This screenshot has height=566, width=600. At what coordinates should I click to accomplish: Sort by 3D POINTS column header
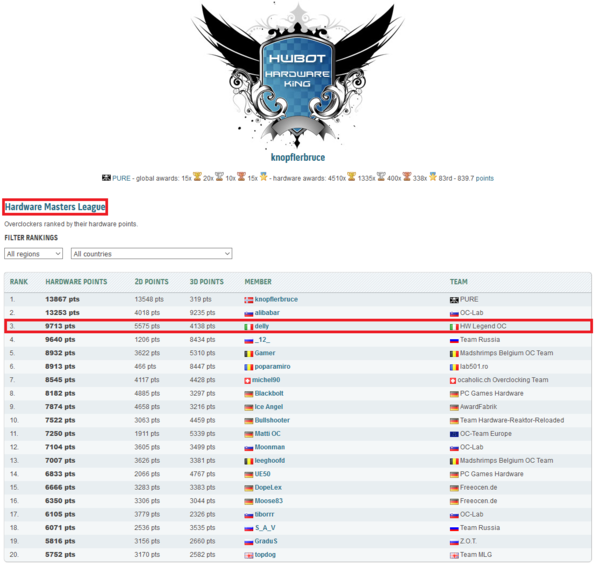207,282
